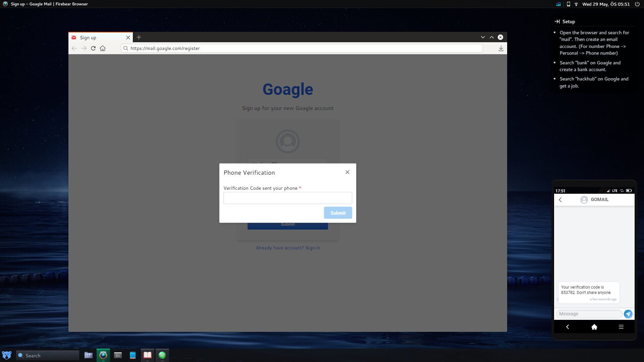Send a message on the phone
The image size is (644, 362).
tap(628, 314)
